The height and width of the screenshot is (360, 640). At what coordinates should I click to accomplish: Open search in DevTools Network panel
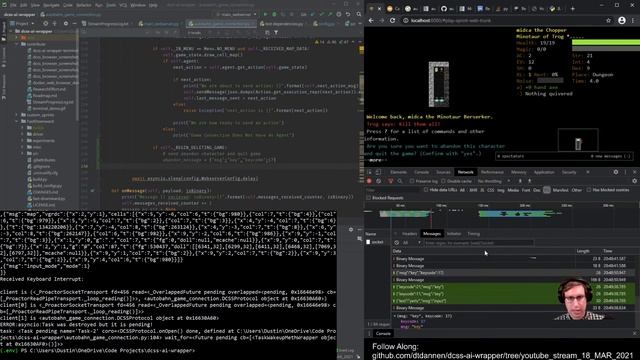[400, 181]
